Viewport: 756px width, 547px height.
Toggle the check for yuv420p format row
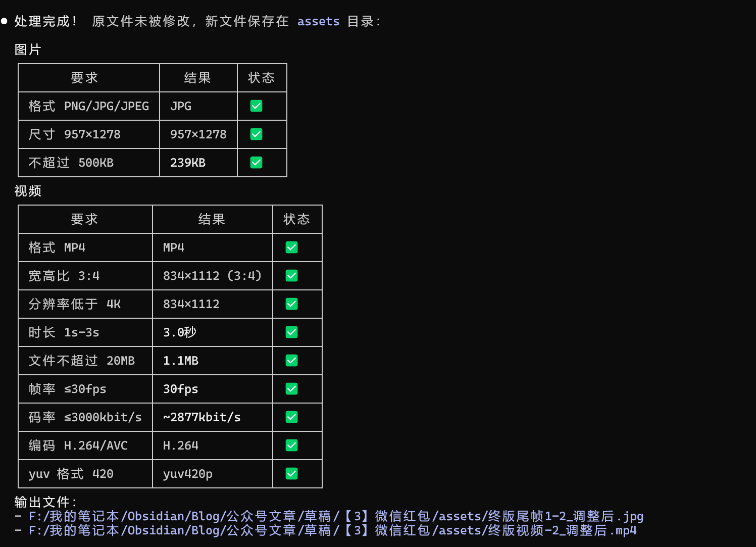[x=291, y=474]
